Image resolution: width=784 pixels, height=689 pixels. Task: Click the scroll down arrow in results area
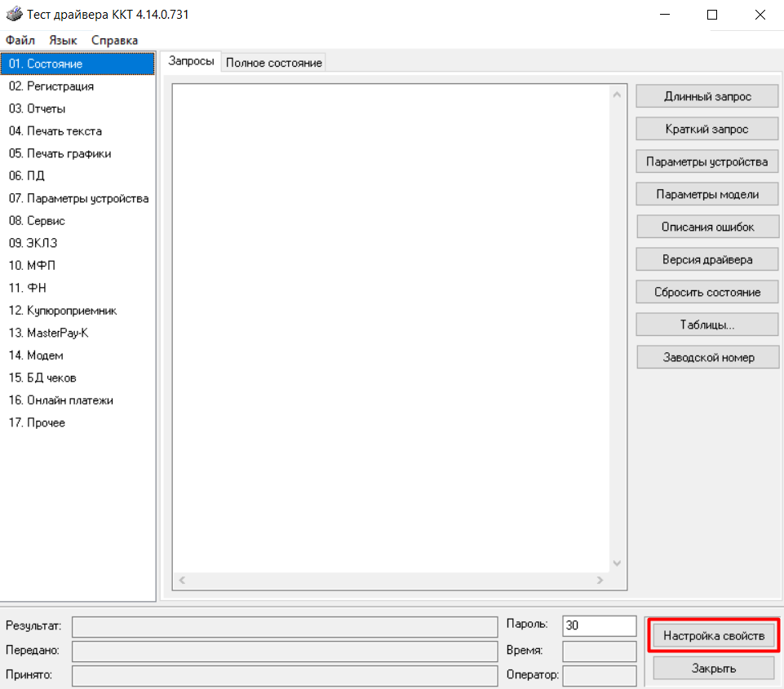click(x=617, y=563)
